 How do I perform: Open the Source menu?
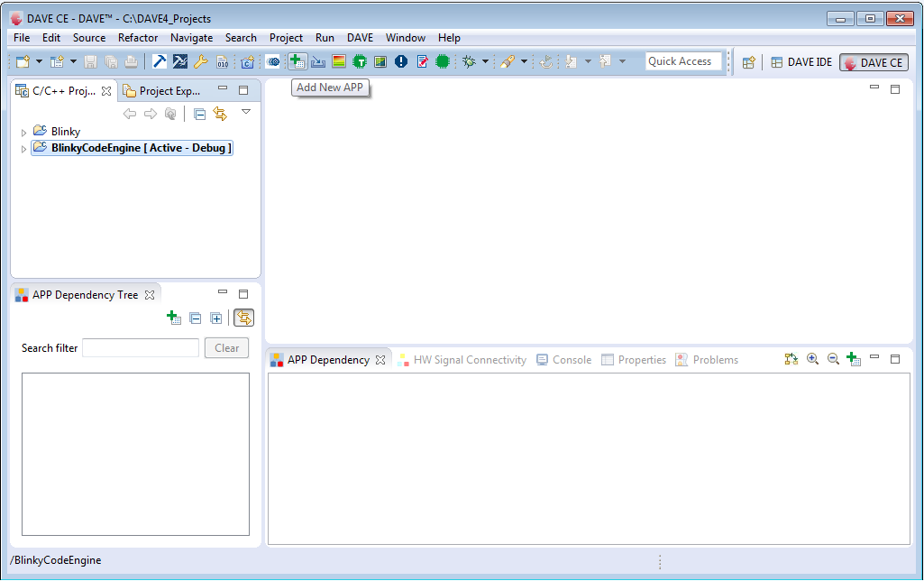pyautogui.click(x=89, y=38)
